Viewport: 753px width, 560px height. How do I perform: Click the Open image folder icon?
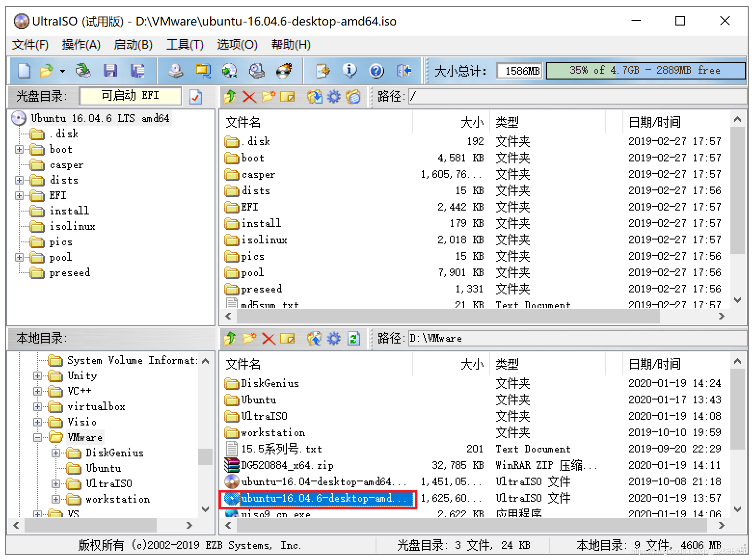46,71
